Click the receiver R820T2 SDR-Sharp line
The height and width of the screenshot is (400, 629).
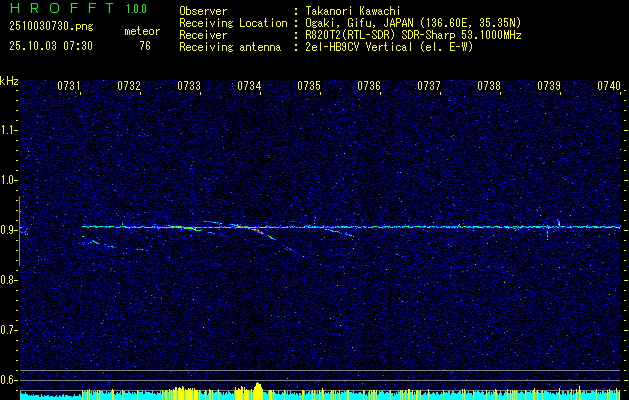(413, 35)
